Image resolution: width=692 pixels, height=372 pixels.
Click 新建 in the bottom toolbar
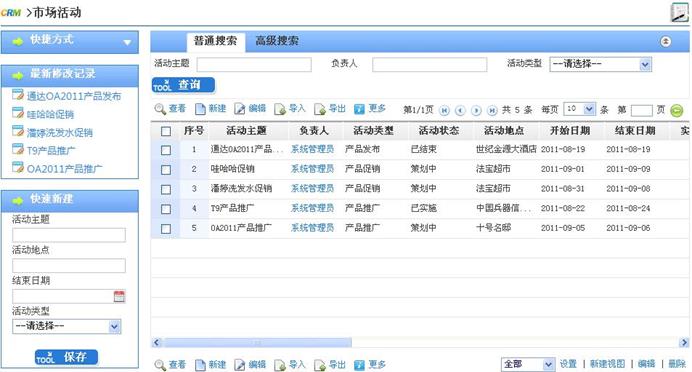211,364
